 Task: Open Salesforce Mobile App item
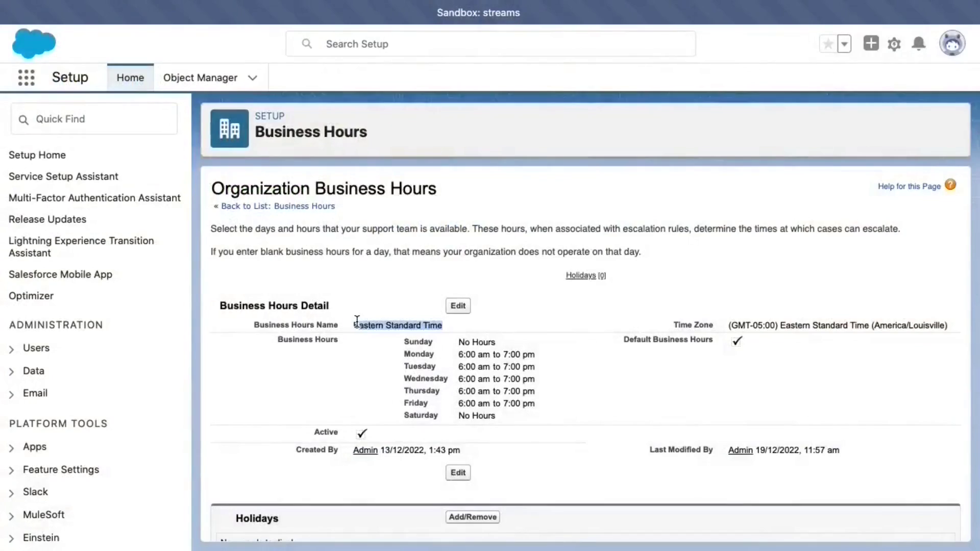(x=60, y=274)
